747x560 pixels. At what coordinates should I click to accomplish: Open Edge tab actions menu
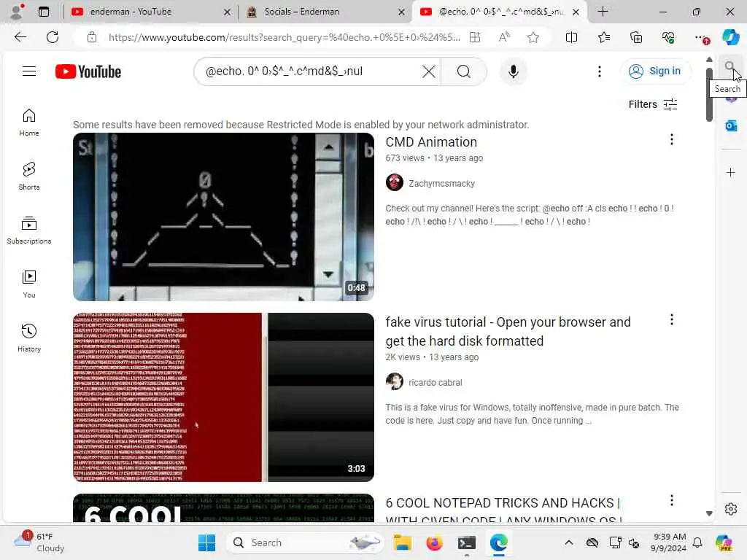tap(44, 12)
